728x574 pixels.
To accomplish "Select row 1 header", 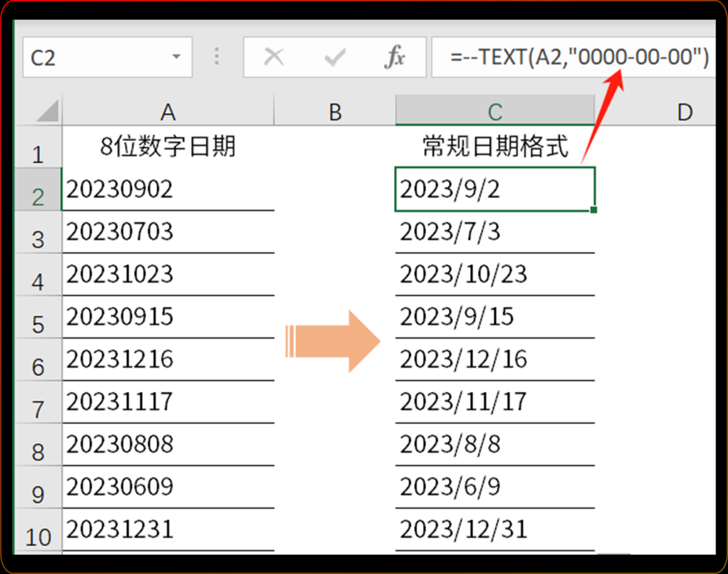I will pyautogui.click(x=38, y=147).
